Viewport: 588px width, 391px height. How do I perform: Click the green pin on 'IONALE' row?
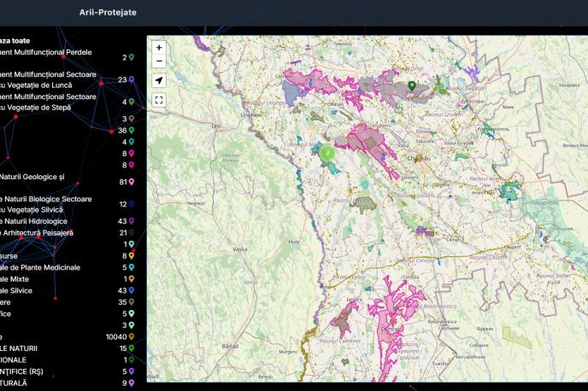[132, 360]
